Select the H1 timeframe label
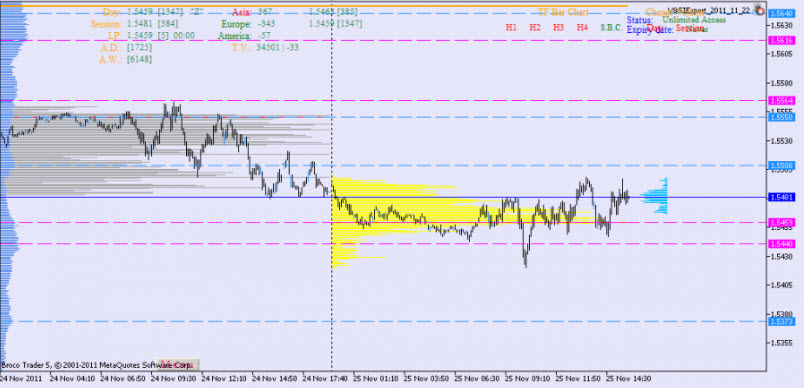 point(511,28)
